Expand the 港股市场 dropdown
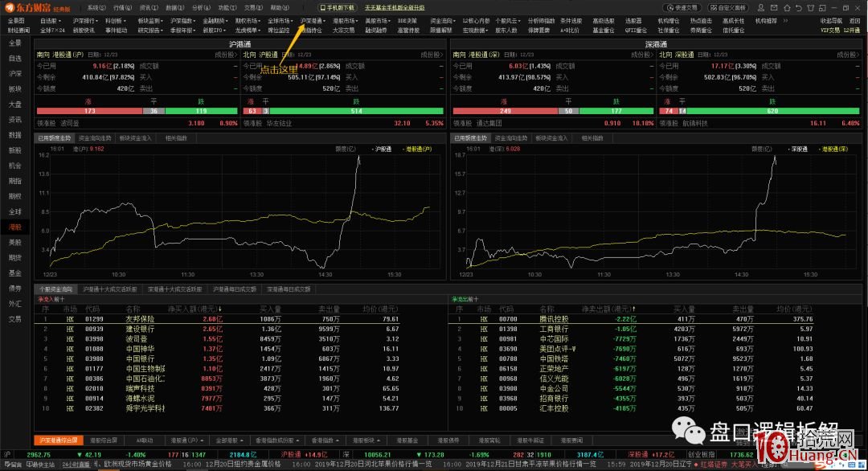868x471 pixels. pyautogui.click(x=346, y=21)
